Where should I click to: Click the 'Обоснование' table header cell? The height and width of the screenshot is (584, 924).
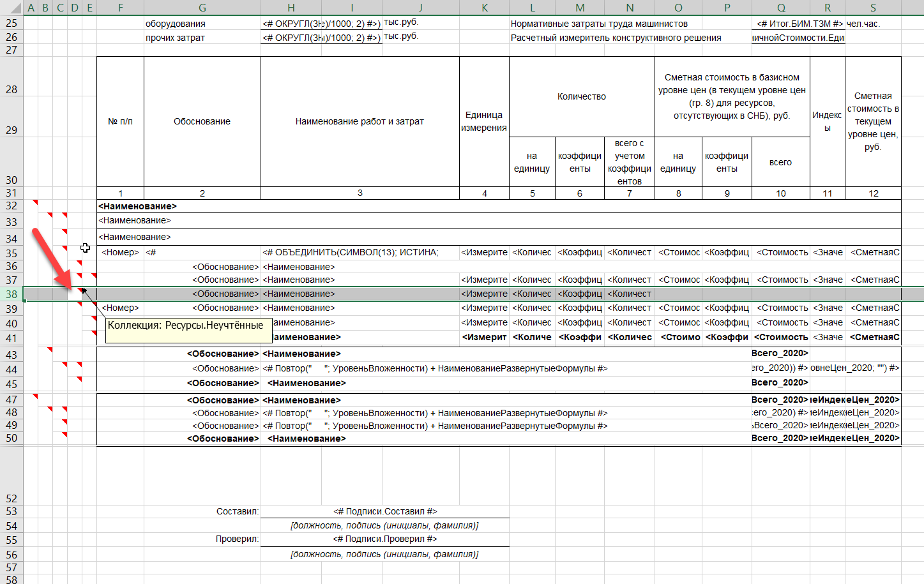tap(202, 121)
